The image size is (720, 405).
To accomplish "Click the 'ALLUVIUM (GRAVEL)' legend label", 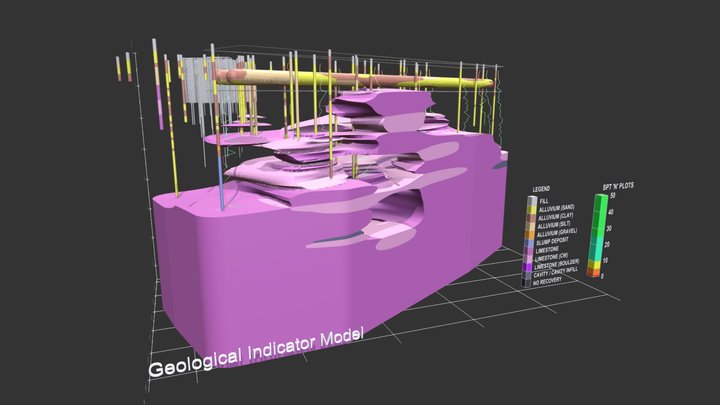I will [557, 233].
